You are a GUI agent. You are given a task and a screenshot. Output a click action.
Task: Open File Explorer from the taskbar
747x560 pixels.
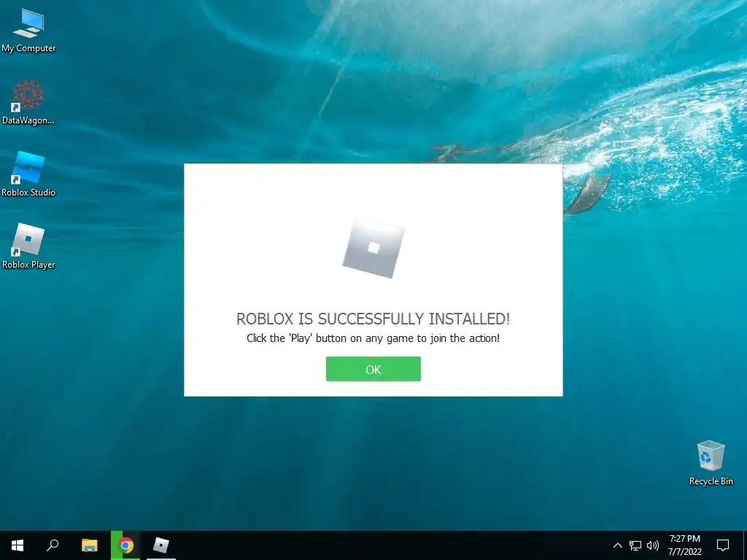coord(89,545)
